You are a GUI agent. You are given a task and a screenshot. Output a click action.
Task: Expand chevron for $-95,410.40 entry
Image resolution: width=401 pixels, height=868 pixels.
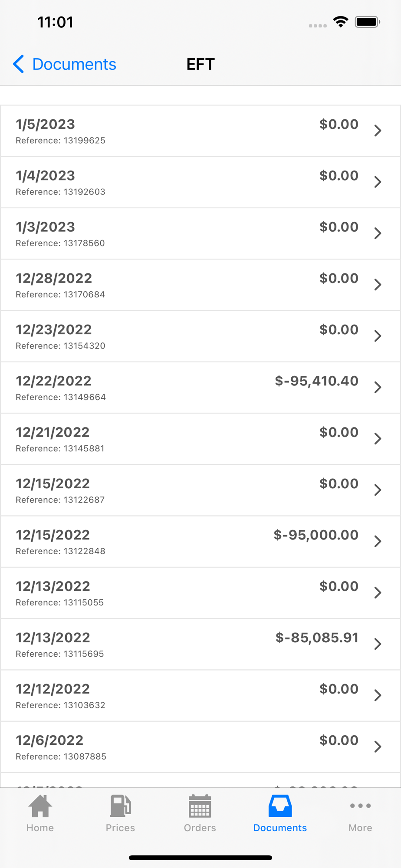click(x=378, y=387)
